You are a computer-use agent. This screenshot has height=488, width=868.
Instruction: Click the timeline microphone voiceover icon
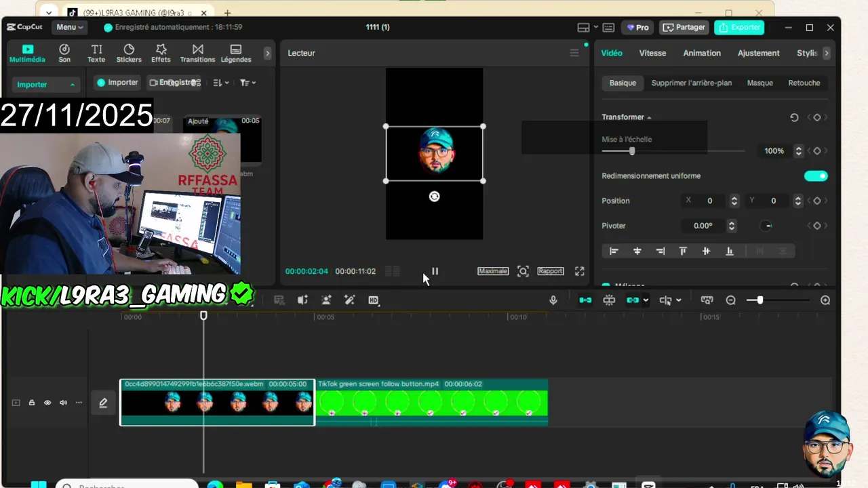[x=553, y=300]
